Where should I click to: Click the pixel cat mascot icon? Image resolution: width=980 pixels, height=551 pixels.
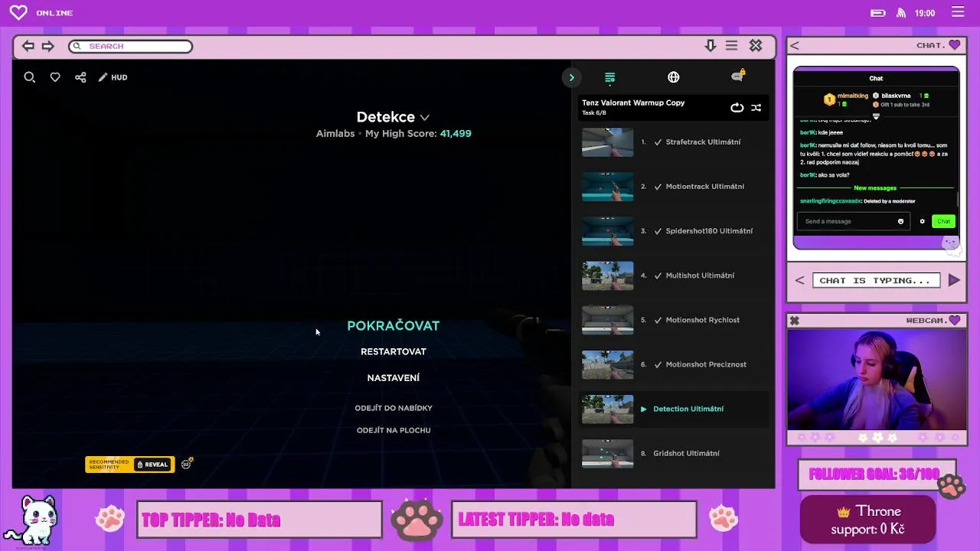pyautogui.click(x=31, y=520)
